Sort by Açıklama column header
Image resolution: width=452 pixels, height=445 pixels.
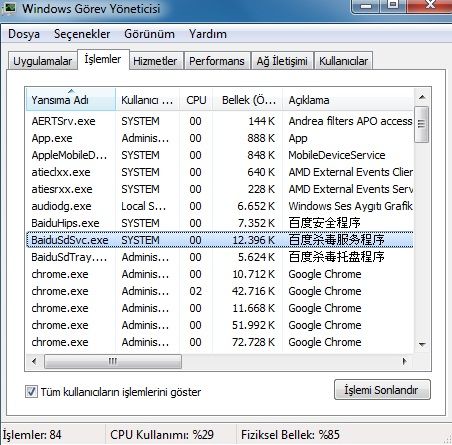point(348,100)
